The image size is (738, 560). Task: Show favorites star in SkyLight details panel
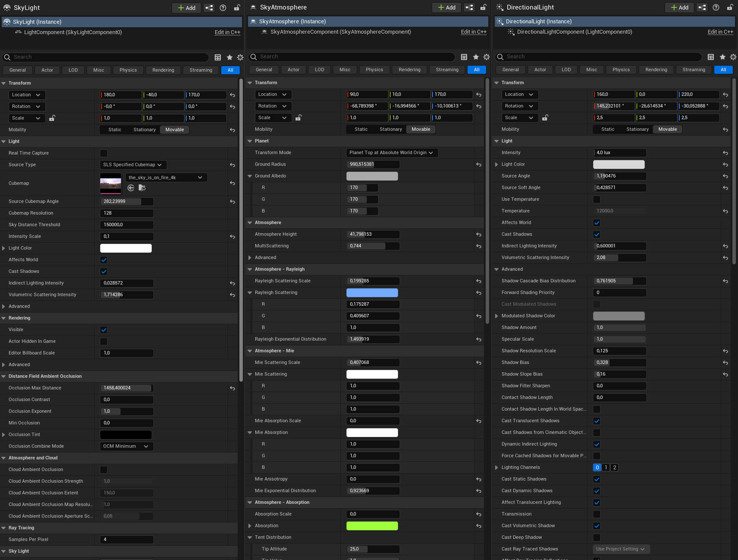tap(229, 57)
